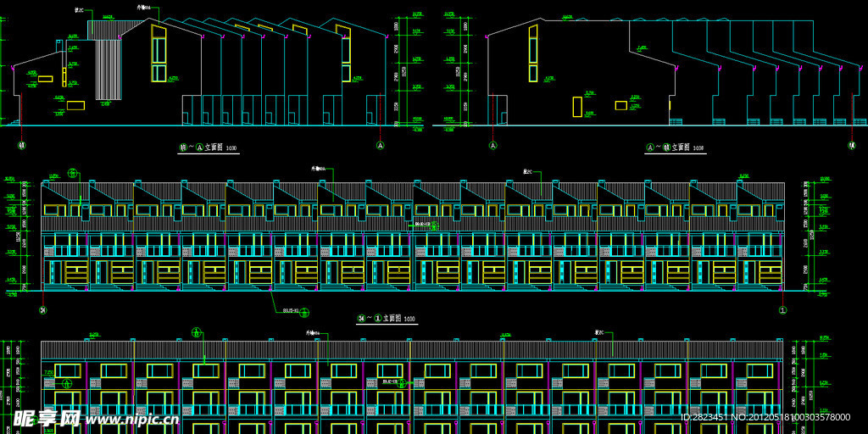Screen dimensions: 868x434
Task: Select the tall yellow window in the top-right elevation
Action: coord(532,53)
